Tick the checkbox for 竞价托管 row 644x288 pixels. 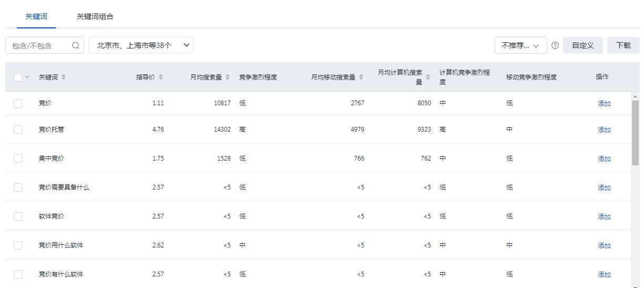click(x=18, y=130)
